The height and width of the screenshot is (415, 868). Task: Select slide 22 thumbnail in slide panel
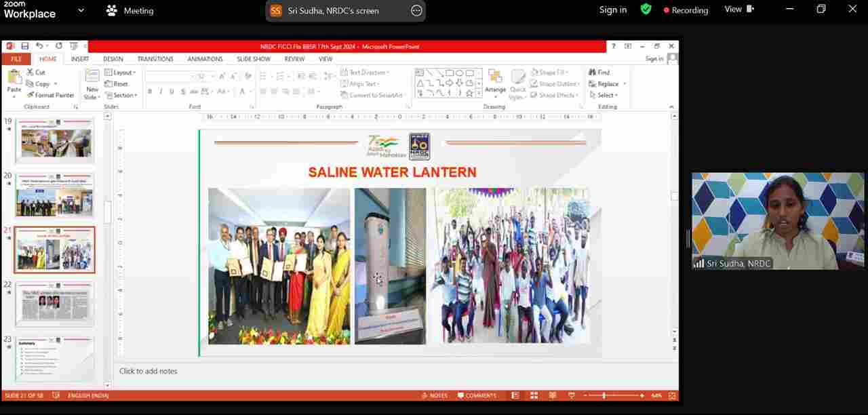coord(55,304)
